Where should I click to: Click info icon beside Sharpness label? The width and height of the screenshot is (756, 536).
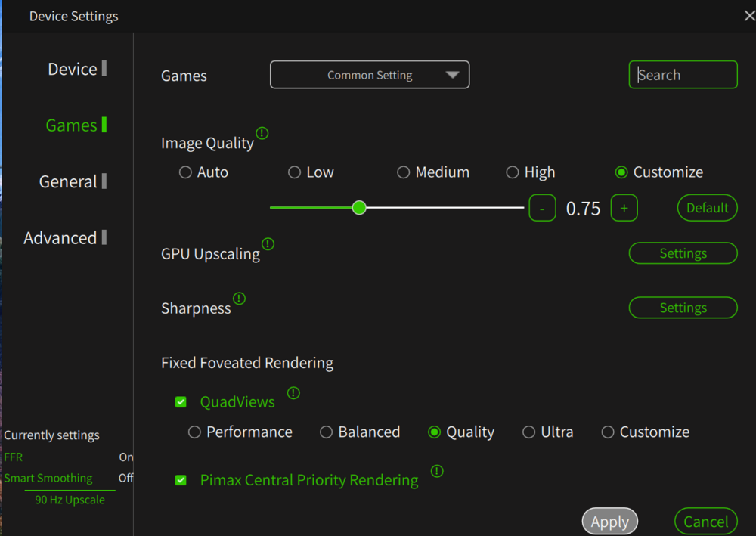click(239, 299)
